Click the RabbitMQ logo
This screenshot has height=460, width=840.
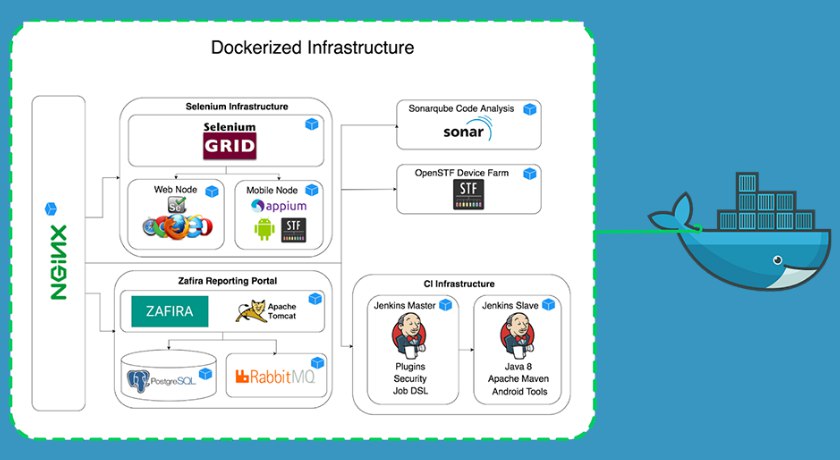pos(275,377)
